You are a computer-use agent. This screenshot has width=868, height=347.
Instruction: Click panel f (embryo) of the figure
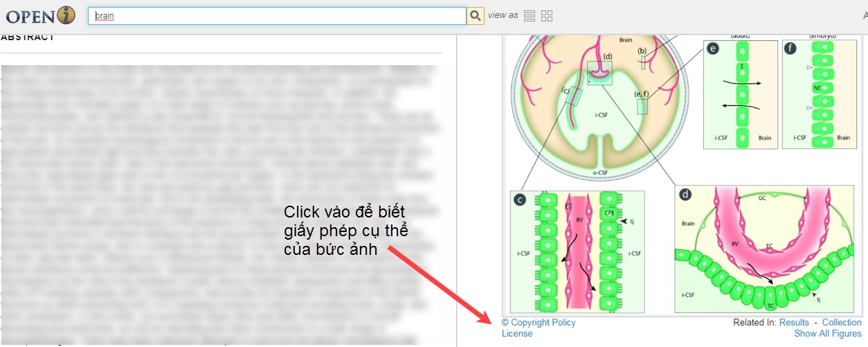tap(818, 94)
